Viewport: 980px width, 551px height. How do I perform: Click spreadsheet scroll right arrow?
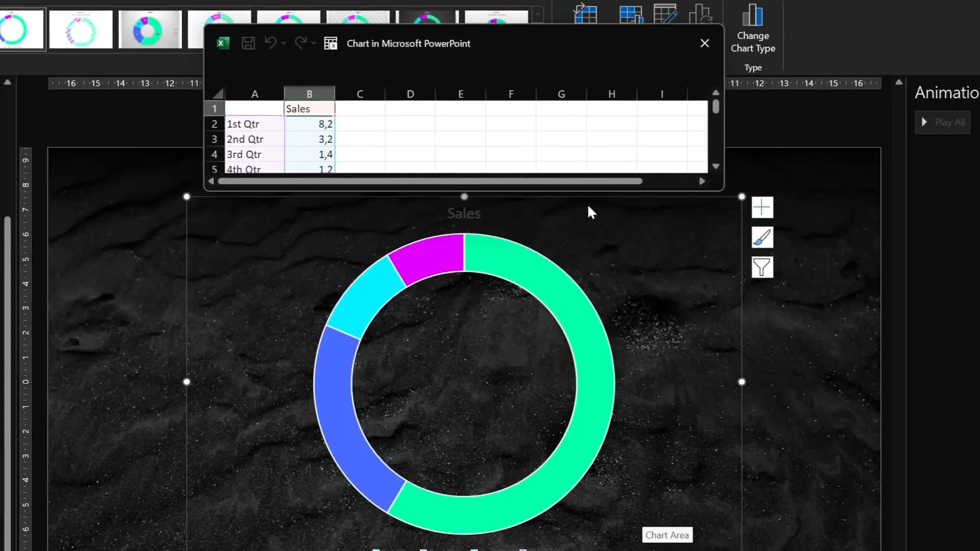(702, 181)
